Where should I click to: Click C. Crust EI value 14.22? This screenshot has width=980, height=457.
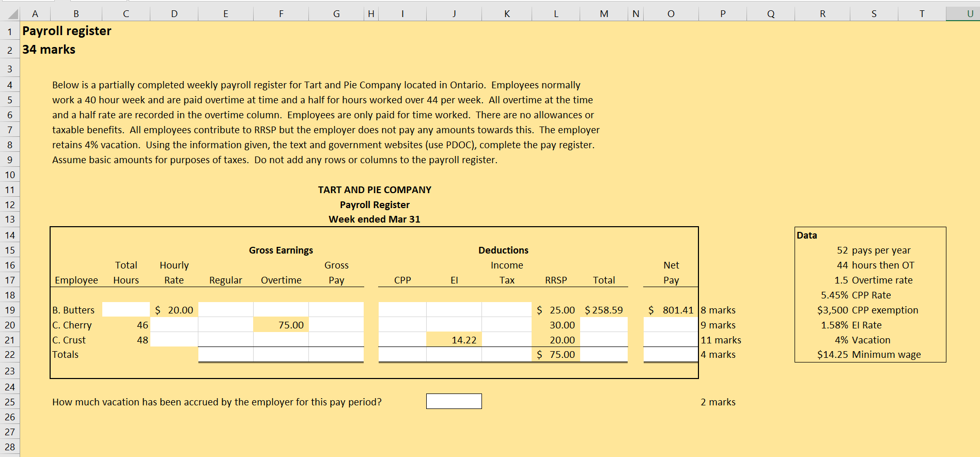click(x=454, y=340)
